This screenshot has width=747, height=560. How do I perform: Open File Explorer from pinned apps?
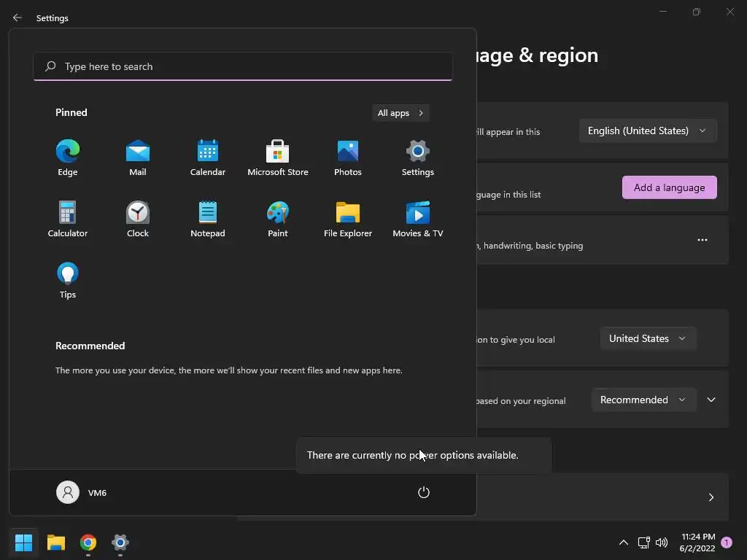348,219
